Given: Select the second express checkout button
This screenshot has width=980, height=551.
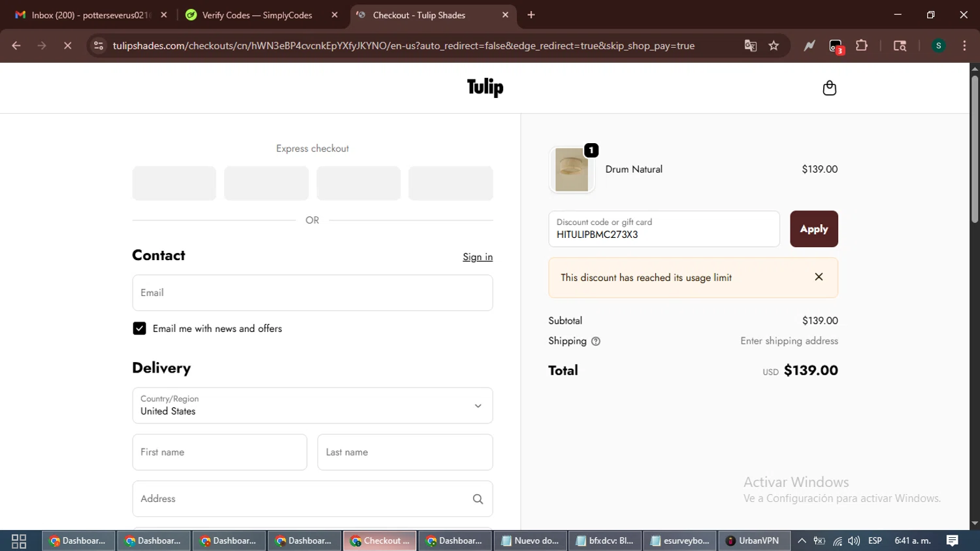Looking at the screenshot, I should (x=266, y=183).
